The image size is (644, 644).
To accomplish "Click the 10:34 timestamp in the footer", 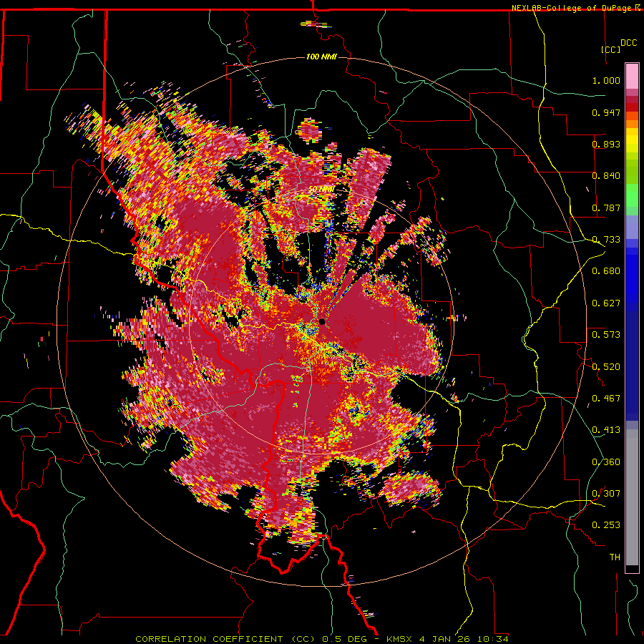I will coord(493,639).
